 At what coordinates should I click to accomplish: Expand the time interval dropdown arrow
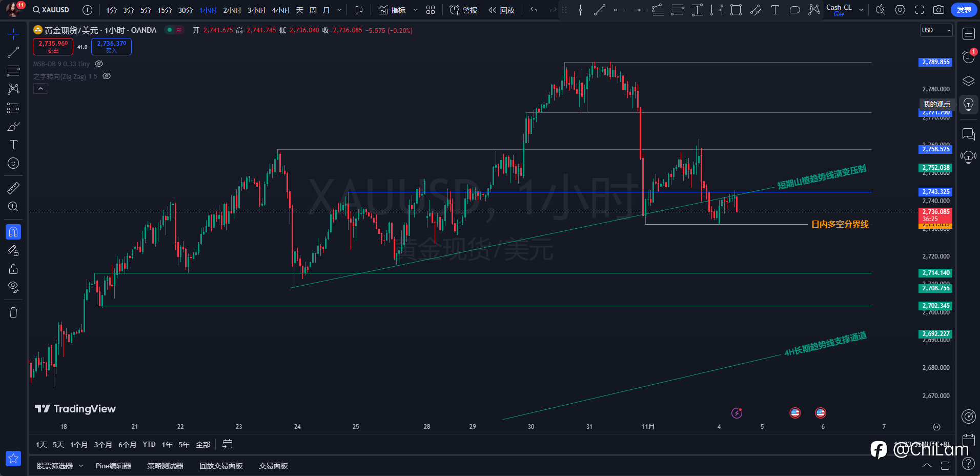339,10
